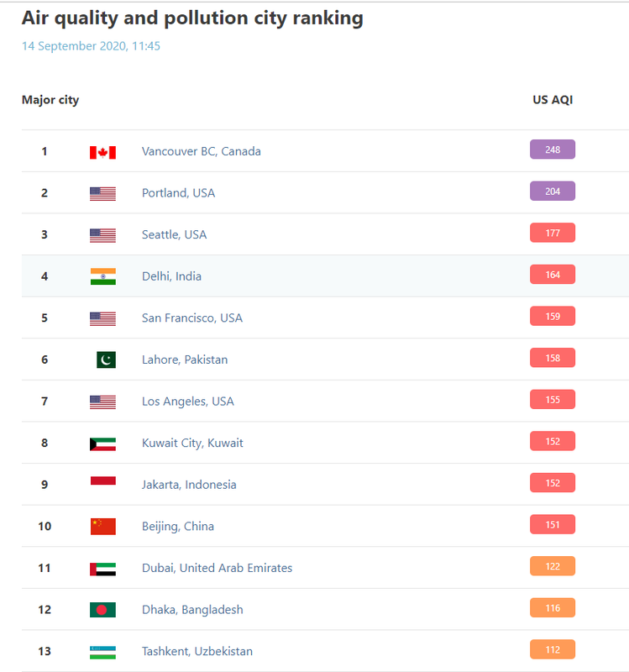Open Vancouver BC, Canada city link
629x672 pixels.
tap(201, 151)
